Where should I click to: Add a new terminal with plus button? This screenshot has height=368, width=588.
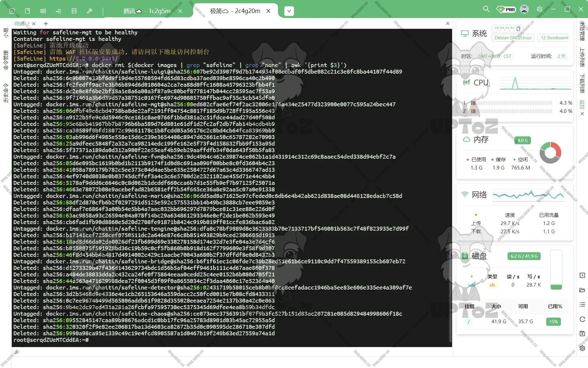click(46, 24)
